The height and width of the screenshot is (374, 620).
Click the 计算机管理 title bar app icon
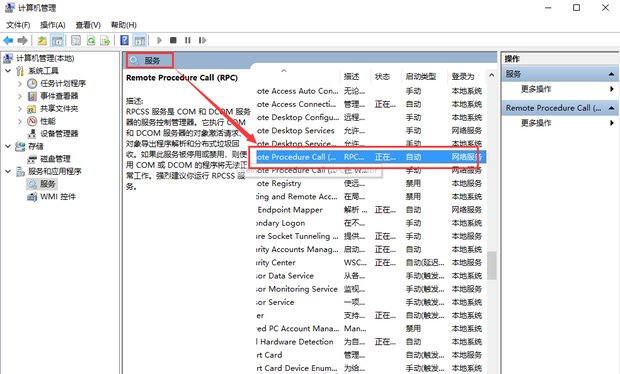click(x=9, y=8)
